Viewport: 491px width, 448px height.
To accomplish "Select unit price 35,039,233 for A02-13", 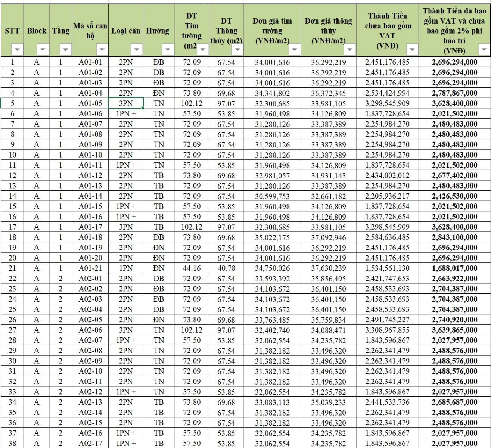I will [329, 402].
